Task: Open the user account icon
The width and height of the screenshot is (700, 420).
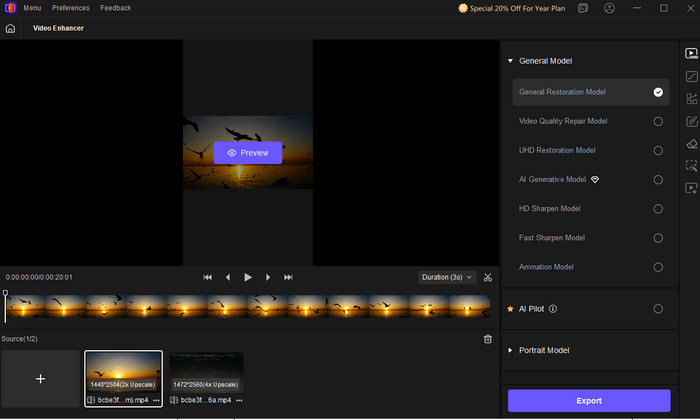Action: (x=609, y=8)
